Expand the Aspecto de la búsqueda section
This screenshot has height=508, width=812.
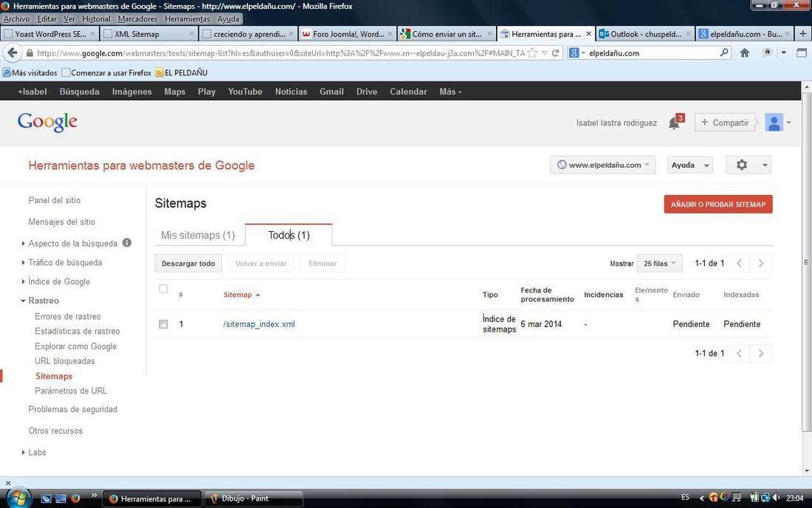pos(24,243)
